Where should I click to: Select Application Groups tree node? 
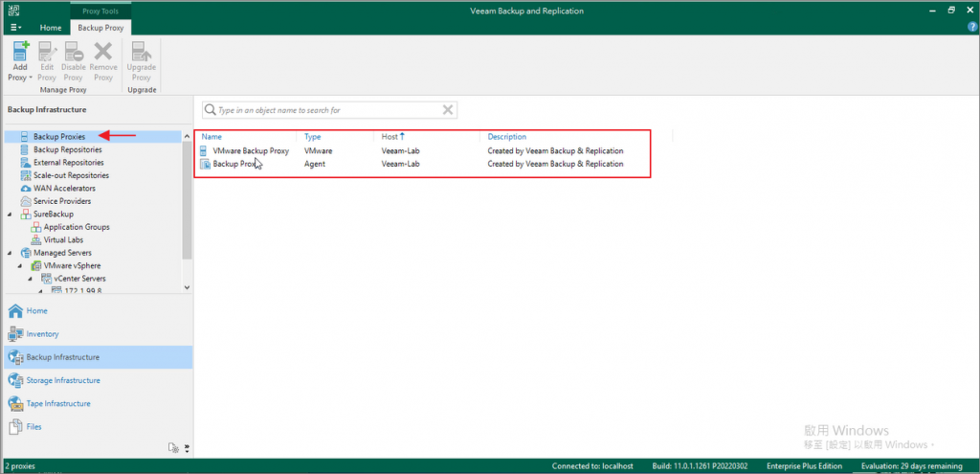(77, 227)
